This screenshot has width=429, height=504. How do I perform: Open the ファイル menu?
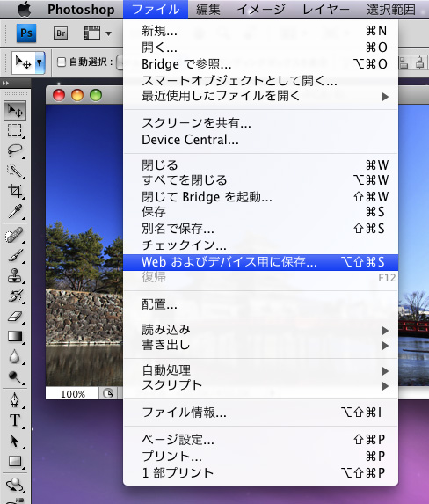(x=156, y=10)
